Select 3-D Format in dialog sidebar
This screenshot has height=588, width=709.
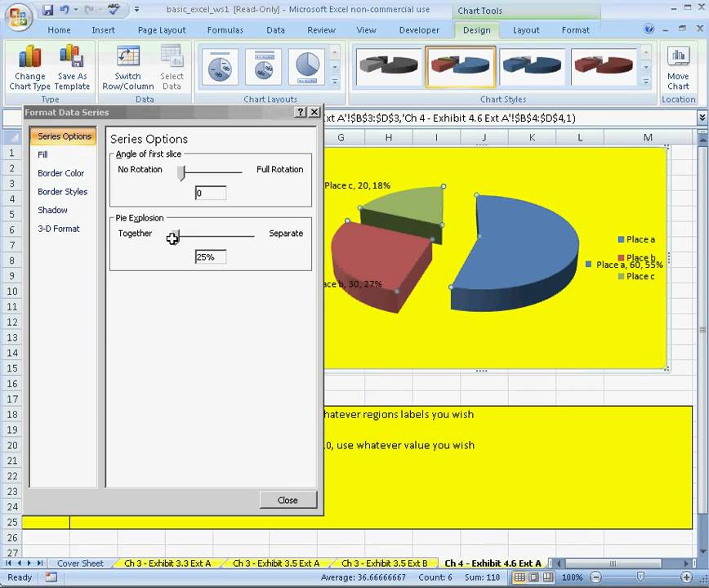coord(59,229)
